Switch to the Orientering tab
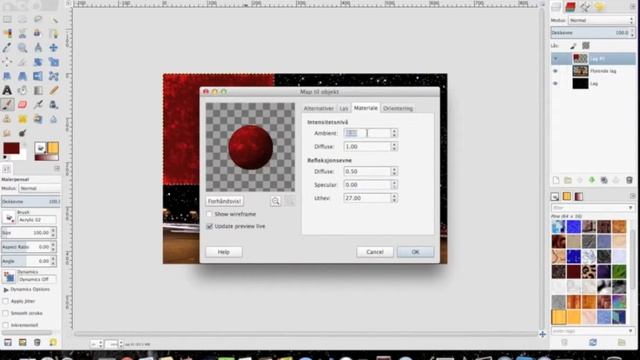This screenshot has width=640, height=360. click(x=398, y=108)
